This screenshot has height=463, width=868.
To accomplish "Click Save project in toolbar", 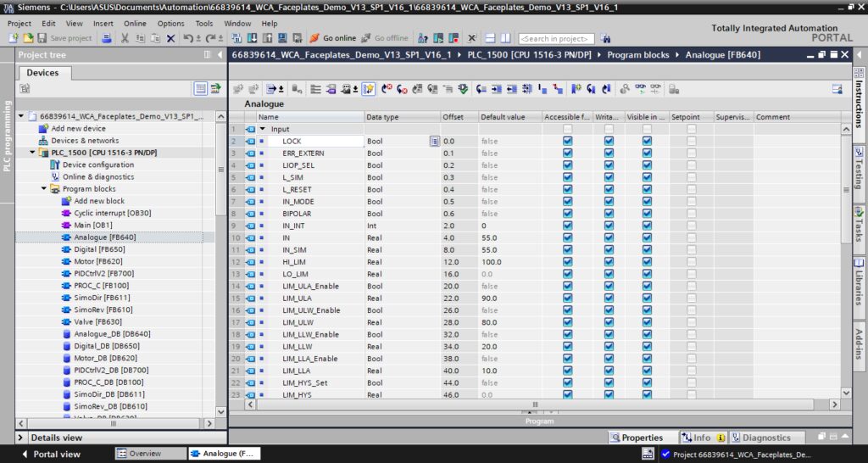I will (64, 38).
